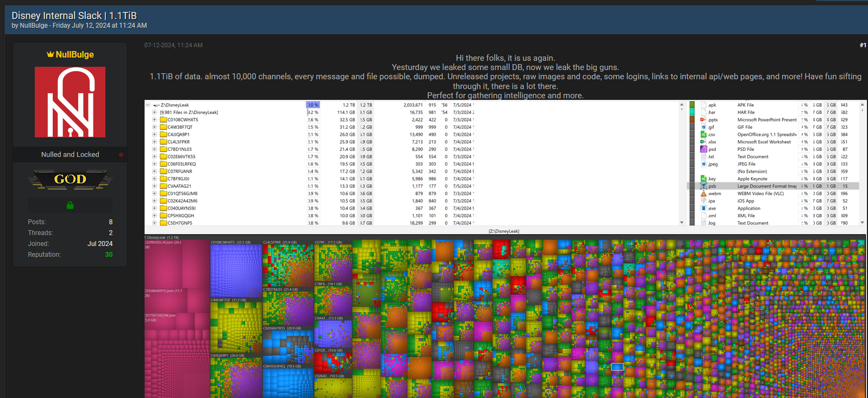Click the crown icon beside NullBulge
The image size is (868, 398).
point(50,54)
